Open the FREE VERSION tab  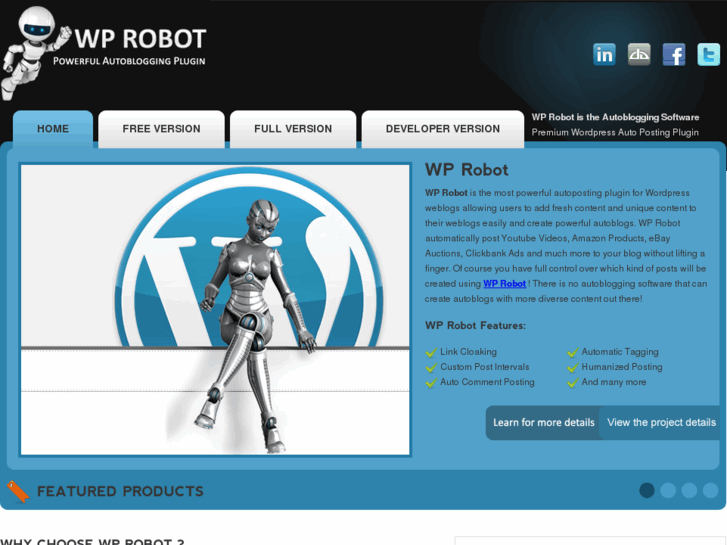click(161, 129)
